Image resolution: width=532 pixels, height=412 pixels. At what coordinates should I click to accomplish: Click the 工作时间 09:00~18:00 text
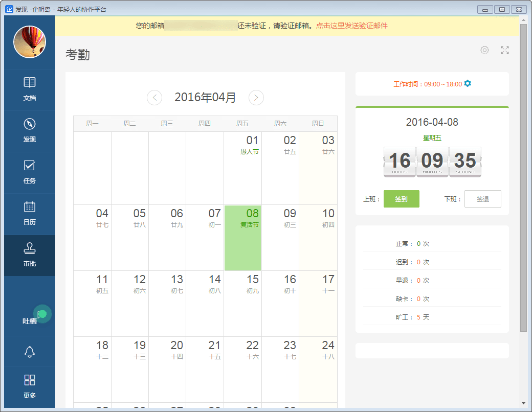pyautogui.click(x=428, y=84)
